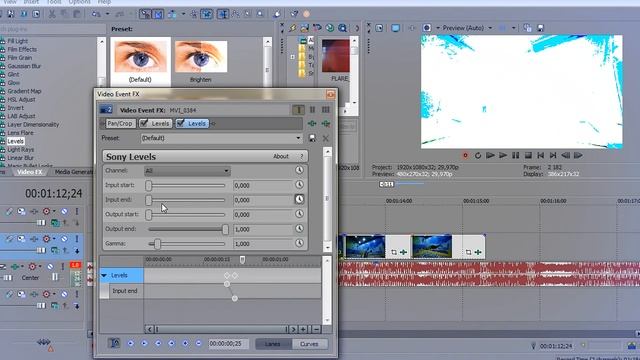Viewport: 640px width, 360px height.
Task: Select Lens Flare in the FX list
Action: coord(20,133)
